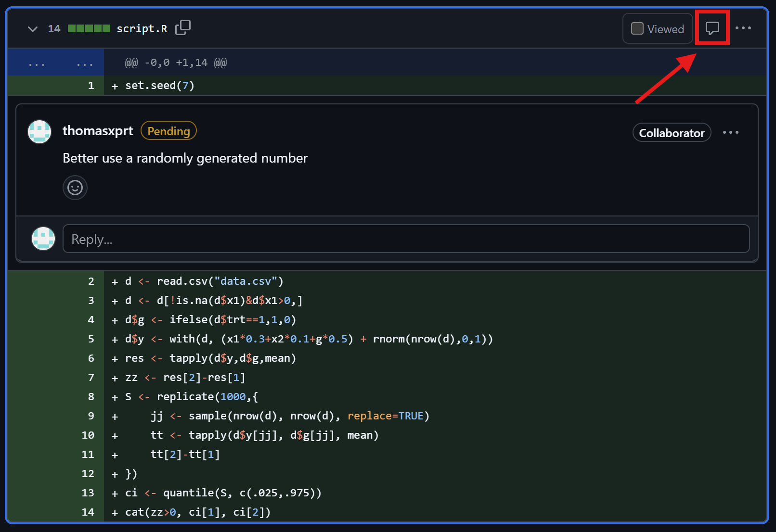Viewport: 776px width, 532px height.
Task: Expand the hidden lines at hunk header
Action: (55, 63)
